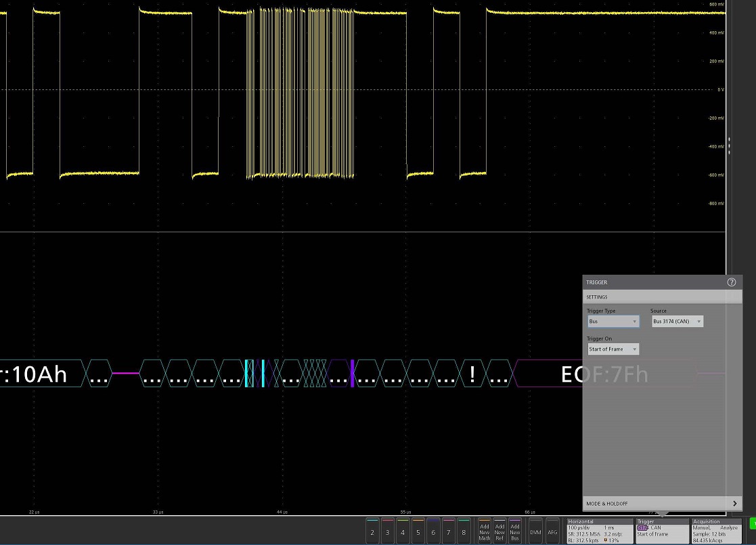The height and width of the screenshot is (545, 756).
Task: Expand the Mode & Holdoff section
Action: tap(662, 504)
